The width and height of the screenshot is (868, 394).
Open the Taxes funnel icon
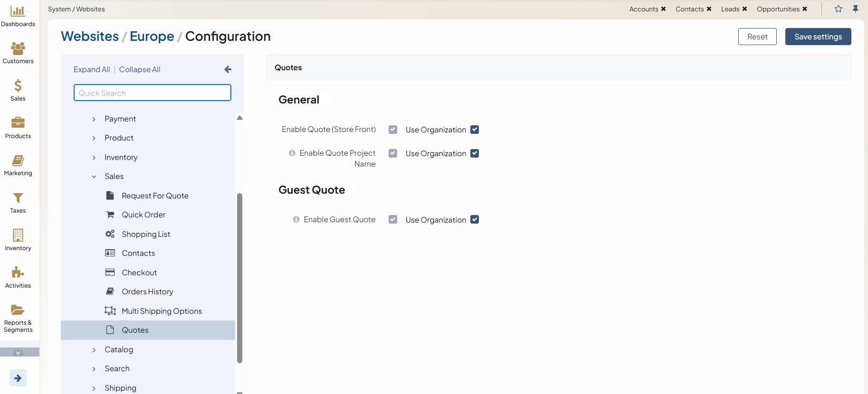tap(18, 198)
